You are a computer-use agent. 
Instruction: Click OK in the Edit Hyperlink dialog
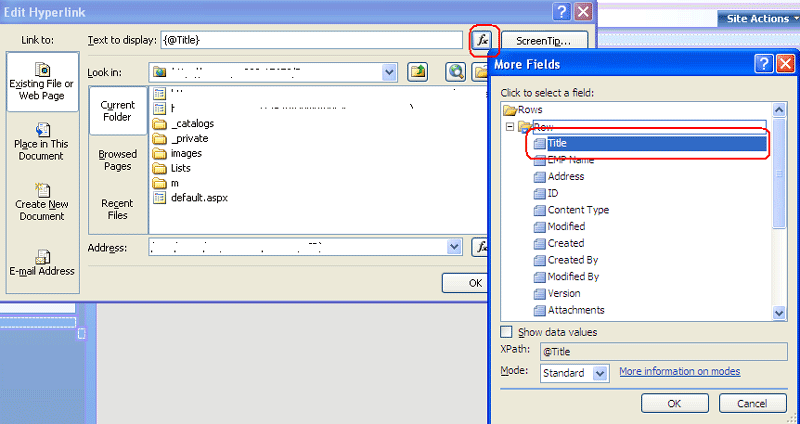coord(465,283)
